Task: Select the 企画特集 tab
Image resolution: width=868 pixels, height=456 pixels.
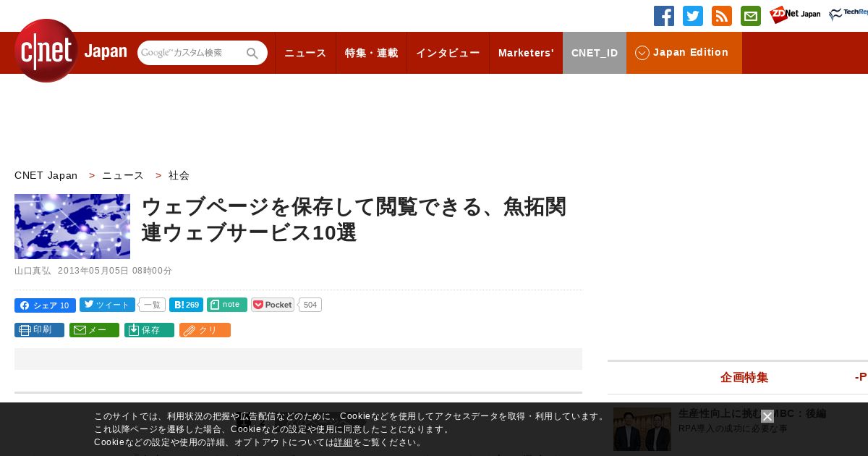Action: (744, 377)
